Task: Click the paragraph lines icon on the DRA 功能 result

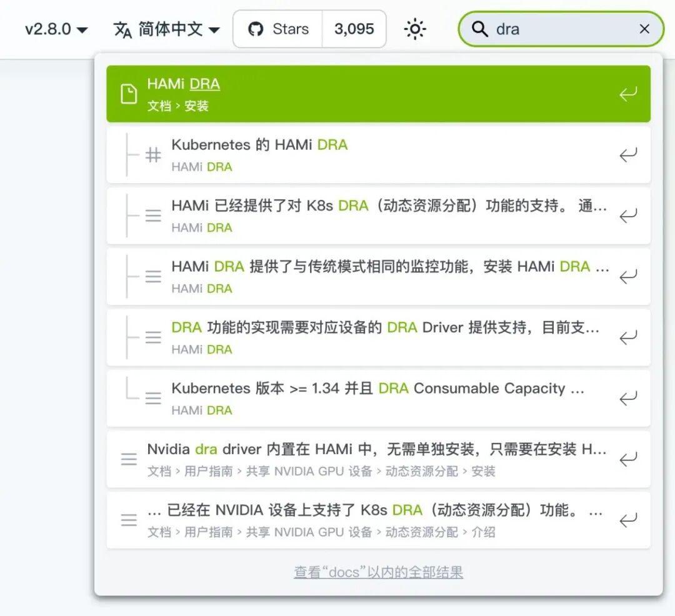Action: [153, 337]
